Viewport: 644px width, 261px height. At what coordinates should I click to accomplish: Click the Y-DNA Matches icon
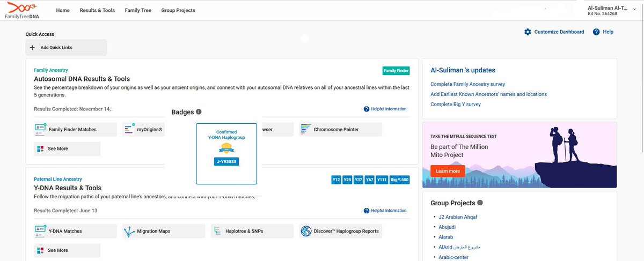[x=40, y=231]
